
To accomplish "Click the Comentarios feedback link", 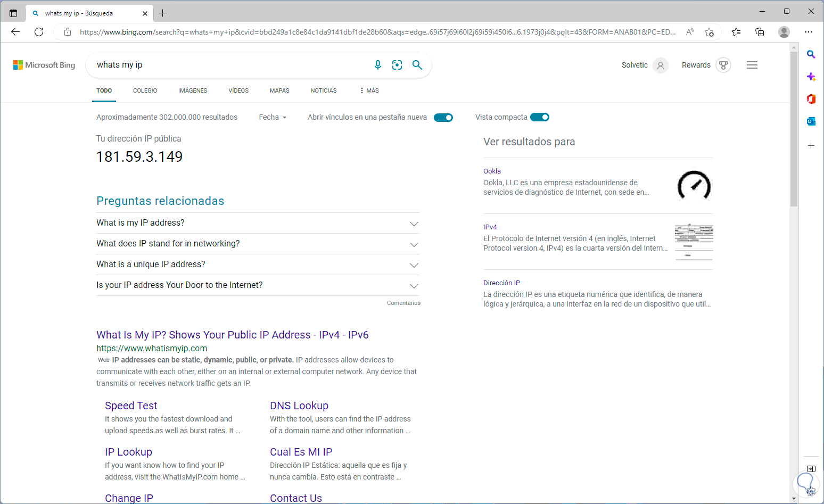I will [x=403, y=303].
